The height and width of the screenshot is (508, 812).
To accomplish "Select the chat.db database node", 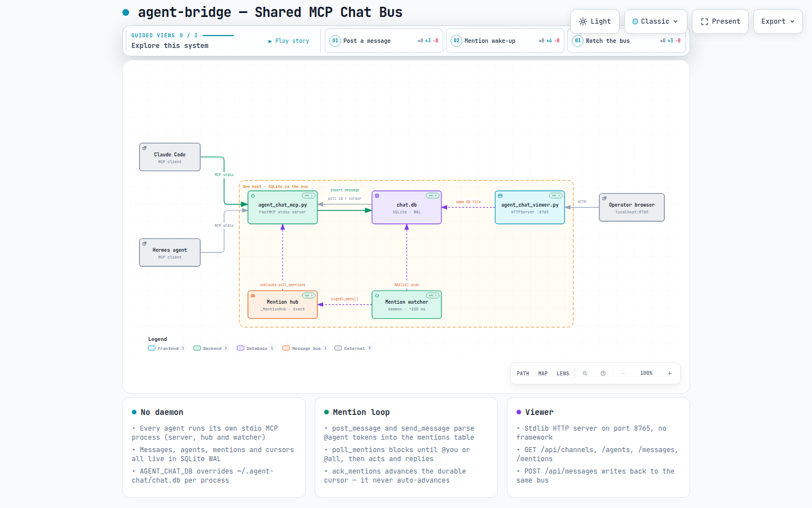I will [x=407, y=207].
